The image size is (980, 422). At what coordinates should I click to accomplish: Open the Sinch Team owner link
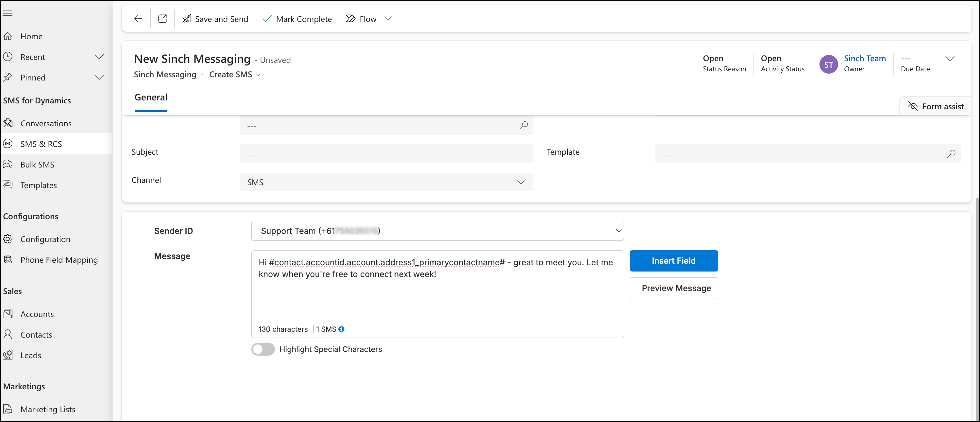(865, 58)
